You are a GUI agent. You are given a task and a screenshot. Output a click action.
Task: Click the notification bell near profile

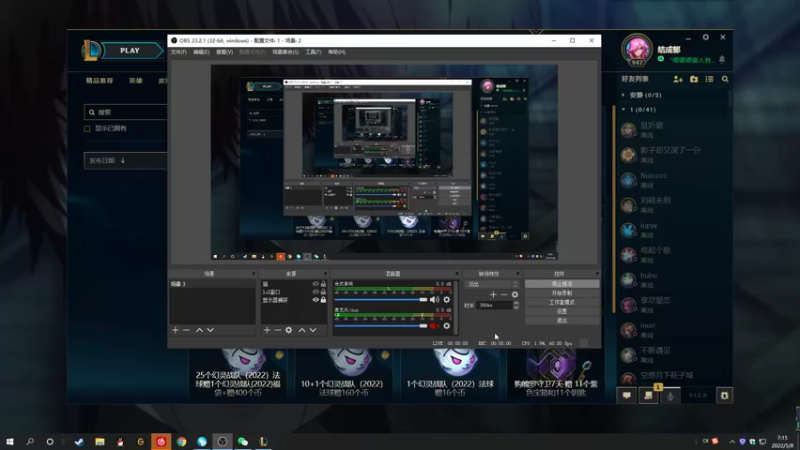722,60
